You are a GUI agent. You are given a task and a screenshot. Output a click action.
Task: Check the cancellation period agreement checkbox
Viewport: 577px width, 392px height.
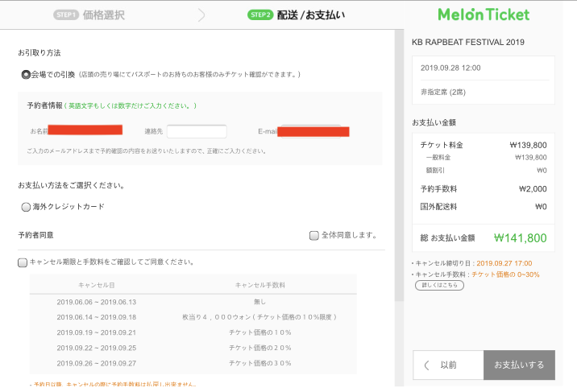[23, 262]
